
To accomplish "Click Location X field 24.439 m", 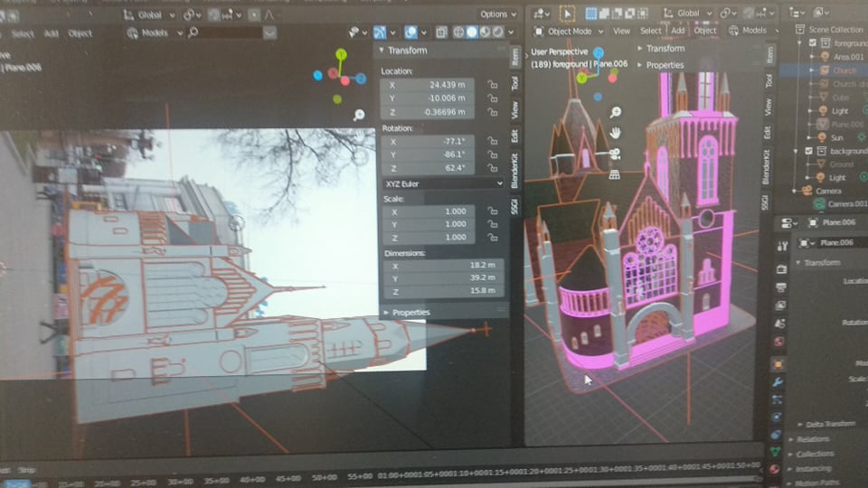I will pyautogui.click(x=428, y=85).
